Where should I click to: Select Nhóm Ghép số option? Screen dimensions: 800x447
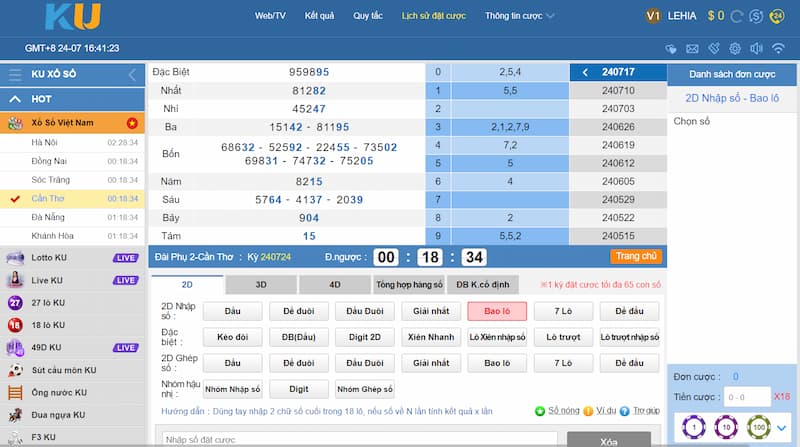(x=365, y=389)
